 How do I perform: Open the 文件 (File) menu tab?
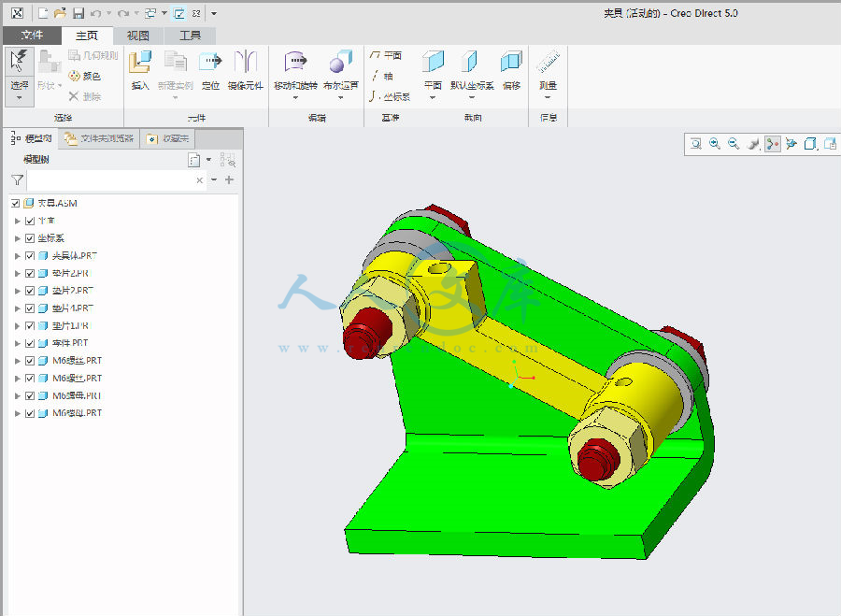[32, 36]
